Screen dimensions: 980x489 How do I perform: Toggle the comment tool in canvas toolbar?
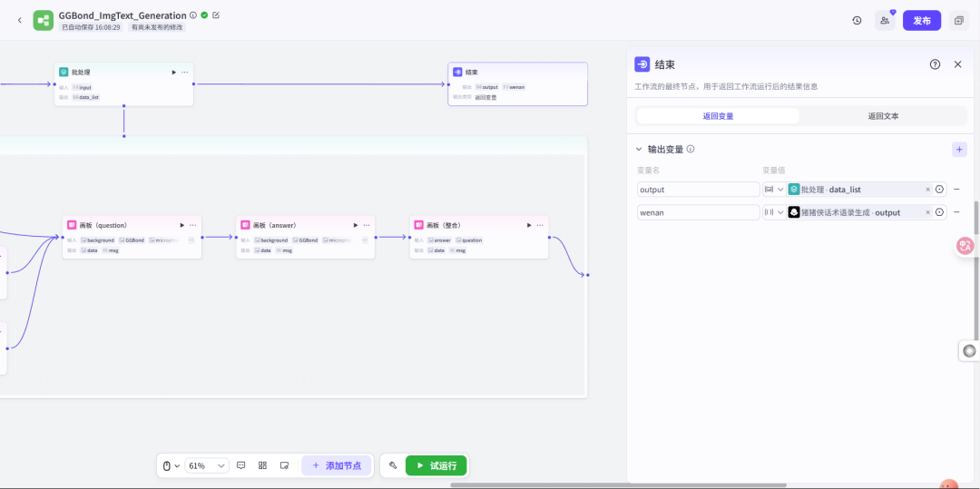(x=241, y=465)
